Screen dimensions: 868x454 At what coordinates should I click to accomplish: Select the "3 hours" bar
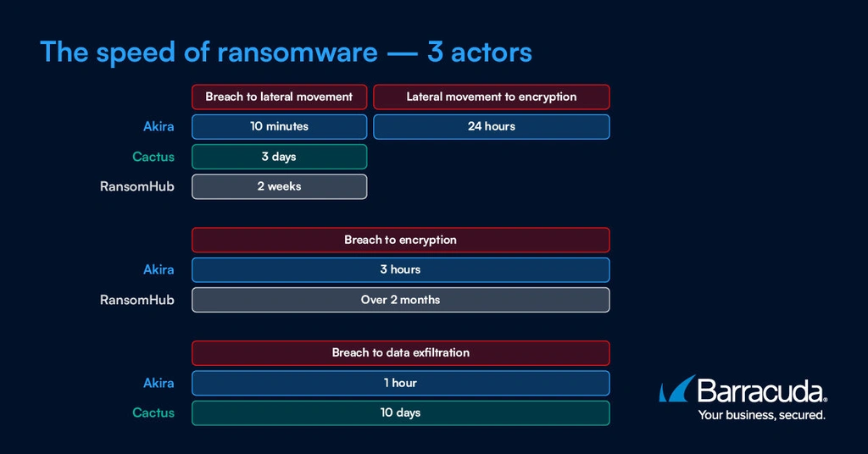click(400, 269)
